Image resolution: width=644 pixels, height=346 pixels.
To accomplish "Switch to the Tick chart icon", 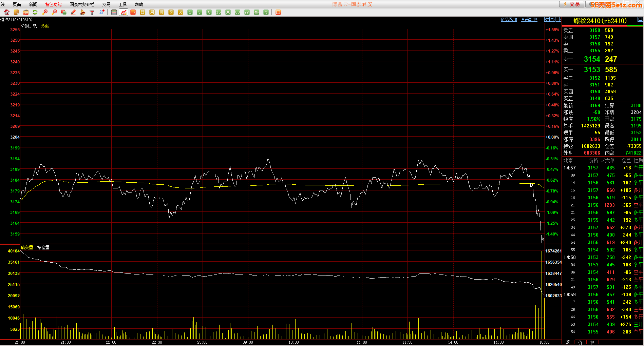I will pos(133,12).
